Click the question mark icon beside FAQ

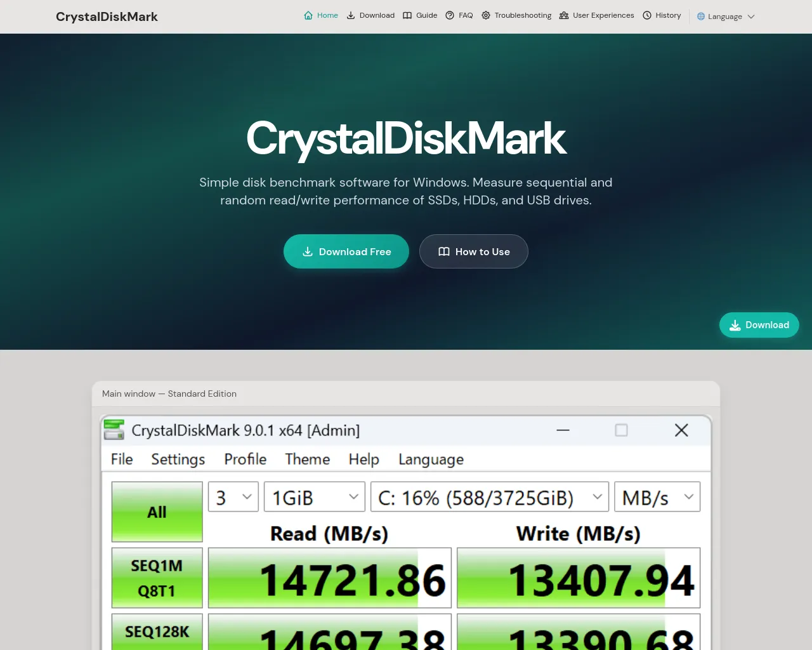coord(450,16)
